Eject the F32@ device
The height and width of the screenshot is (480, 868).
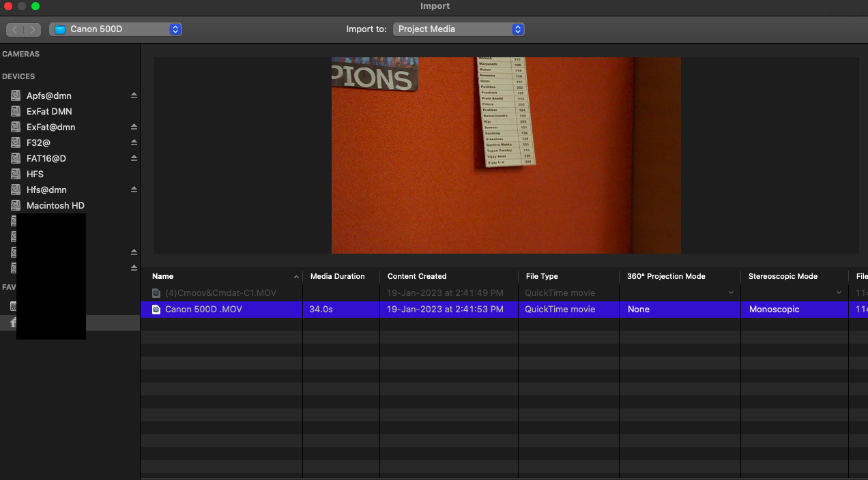point(134,142)
